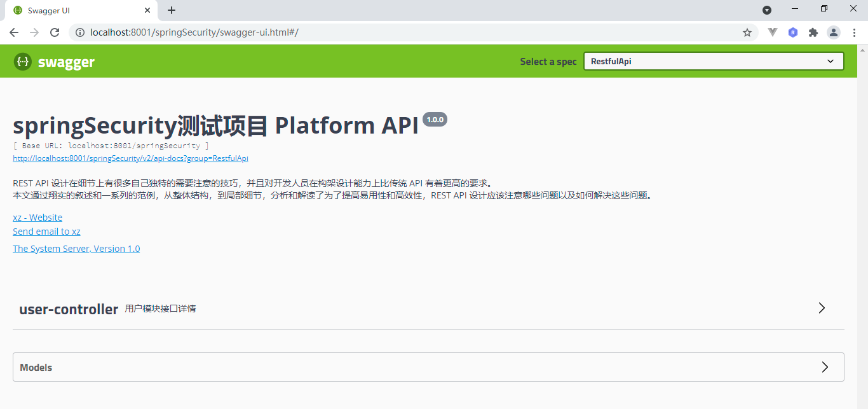
Task: Open The System Server, Version 1.0 link
Action: [x=76, y=249]
